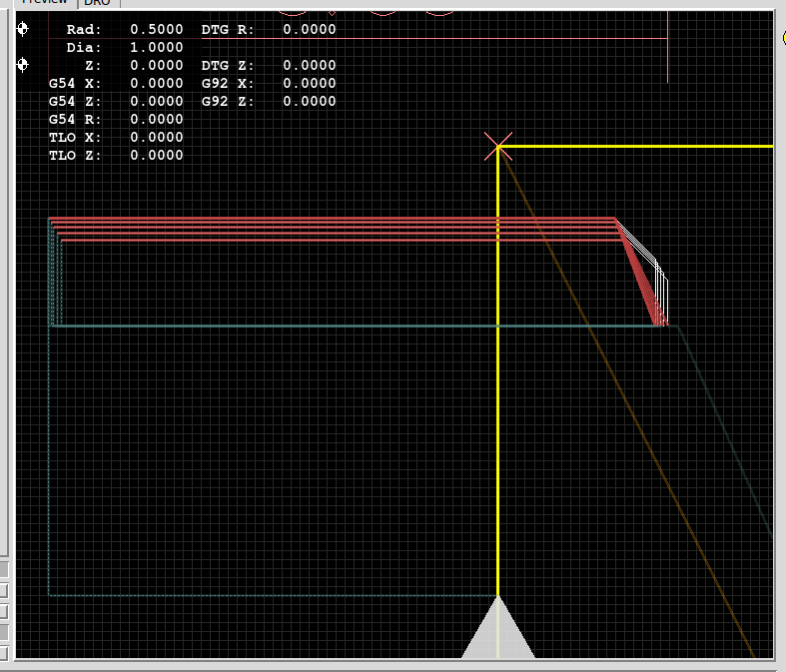The width and height of the screenshot is (786, 672).
Task: Click the vertical yellow line
Action: coord(497,370)
